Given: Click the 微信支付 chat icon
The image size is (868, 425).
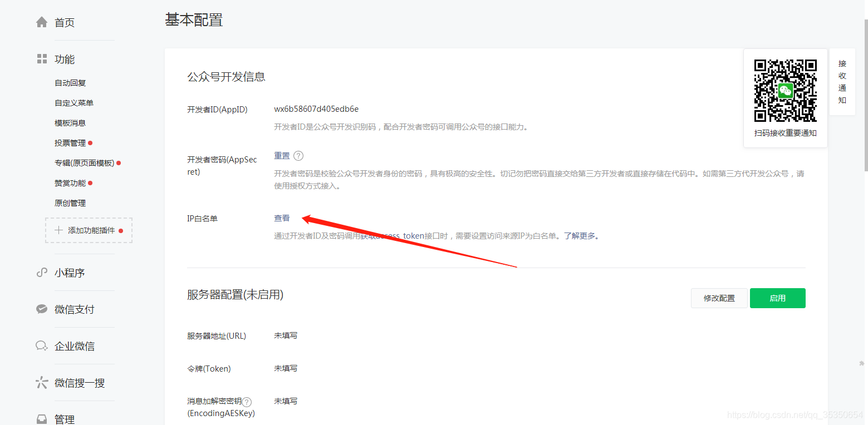Looking at the screenshot, I should (x=42, y=309).
